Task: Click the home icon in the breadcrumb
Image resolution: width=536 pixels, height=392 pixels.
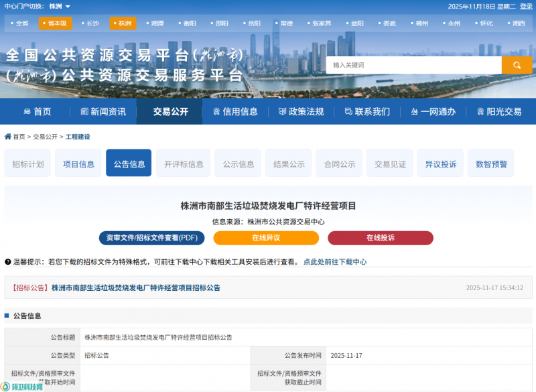Action: pos(7,137)
